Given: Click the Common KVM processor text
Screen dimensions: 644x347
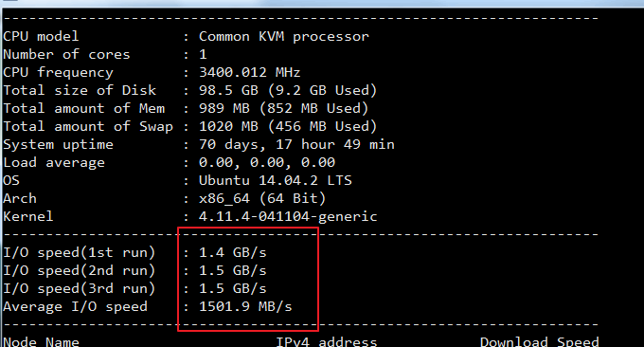Looking at the screenshot, I should point(284,37).
